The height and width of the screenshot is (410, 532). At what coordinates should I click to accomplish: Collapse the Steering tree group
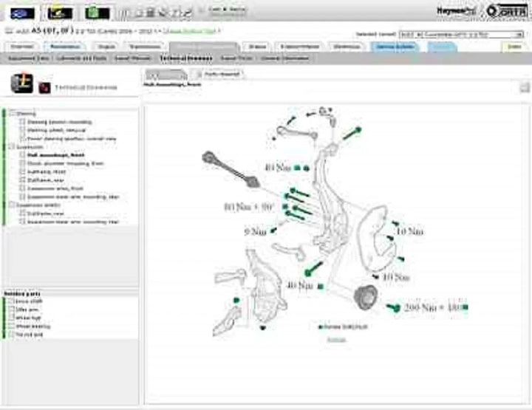(x=12, y=114)
